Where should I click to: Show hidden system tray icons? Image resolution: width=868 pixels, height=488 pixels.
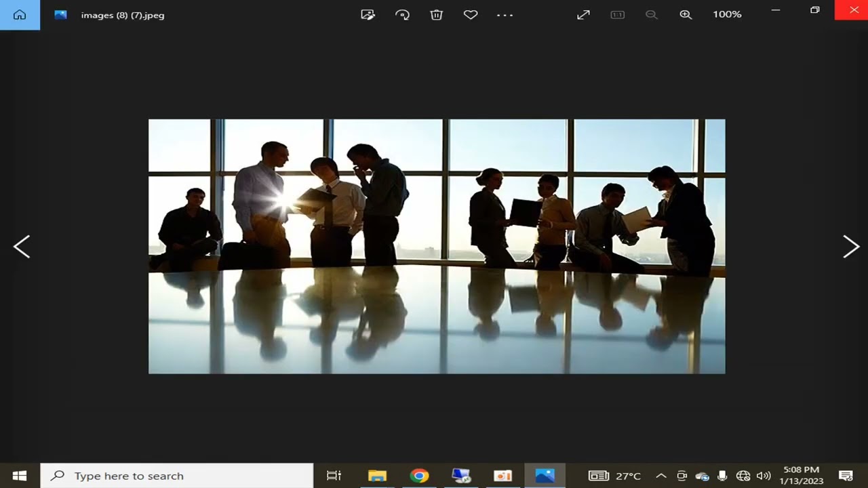point(661,476)
